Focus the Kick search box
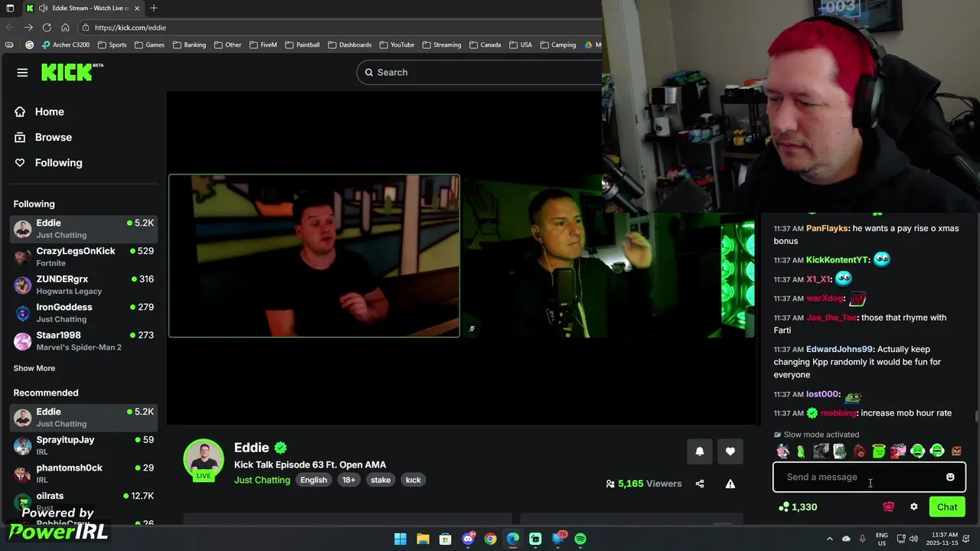980x551 pixels. [x=479, y=72]
